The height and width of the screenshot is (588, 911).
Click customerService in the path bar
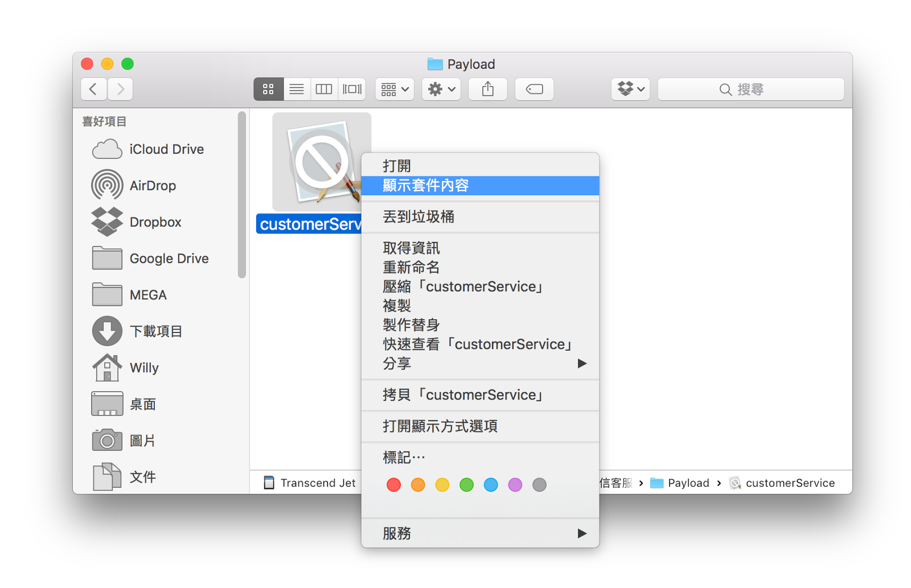click(782, 483)
